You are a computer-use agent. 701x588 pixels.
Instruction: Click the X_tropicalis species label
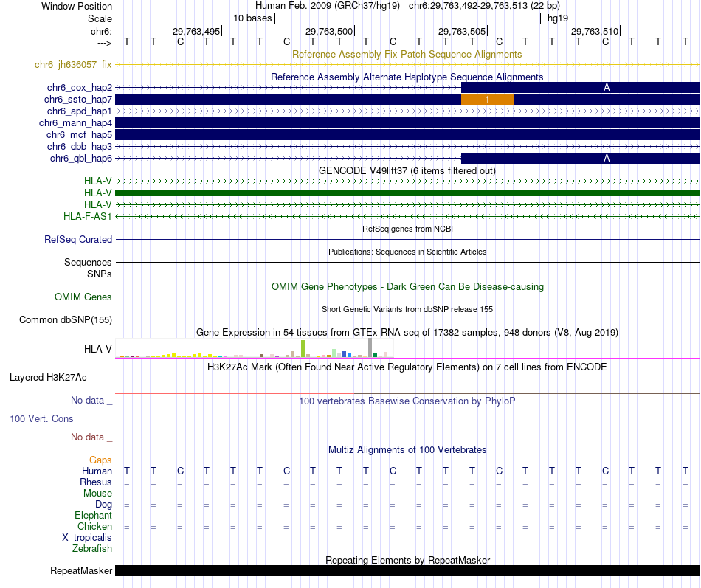pyautogui.click(x=87, y=538)
